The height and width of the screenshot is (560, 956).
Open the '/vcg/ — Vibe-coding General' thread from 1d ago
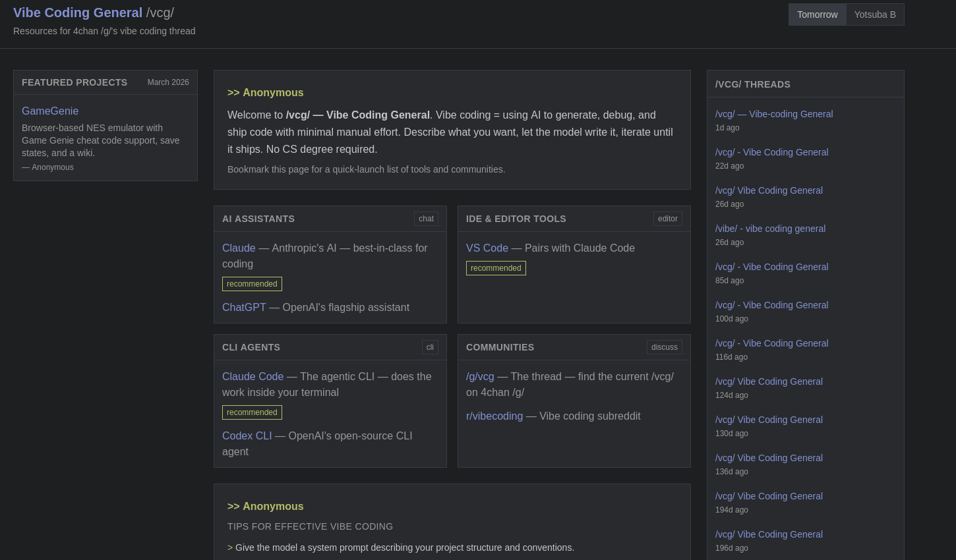point(774,114)
